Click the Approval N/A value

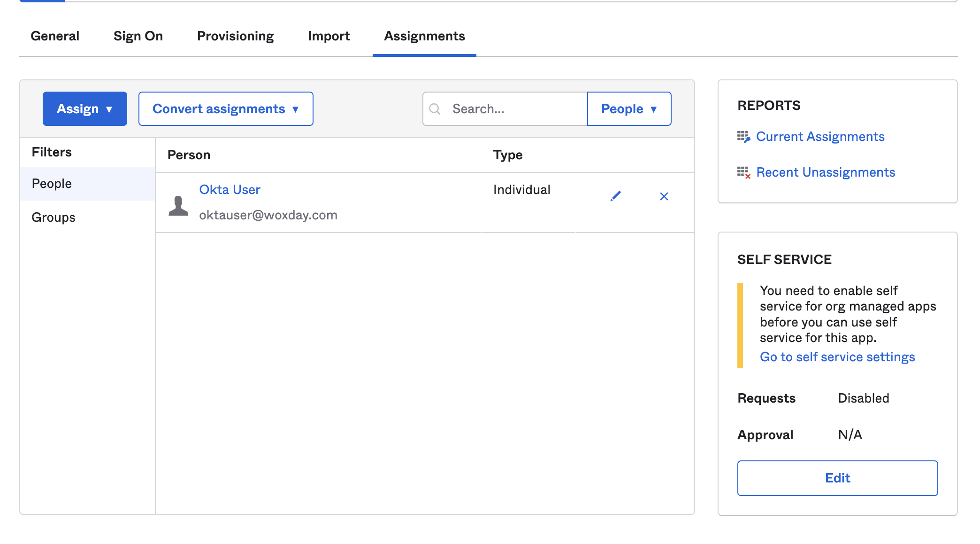[850, 435]
